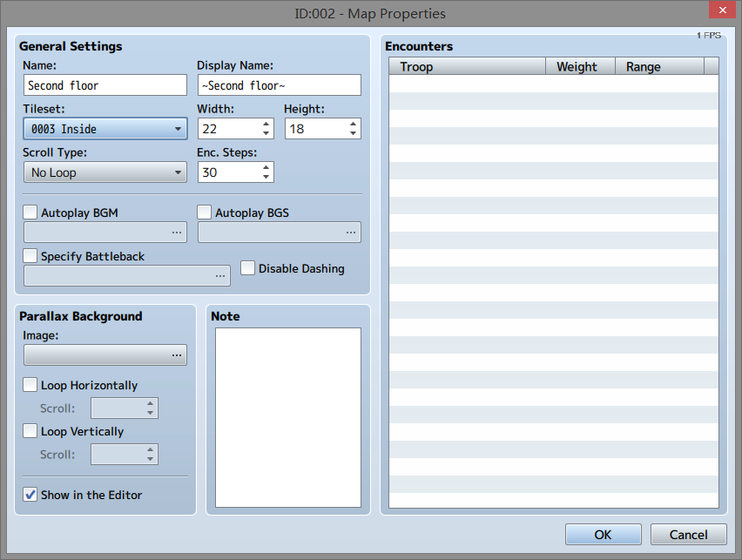The height and width of the screenshot is (560, 742).
Task: Decrease the Enc. Steps value
Action: pyautogui.click(x=266, y=177)
